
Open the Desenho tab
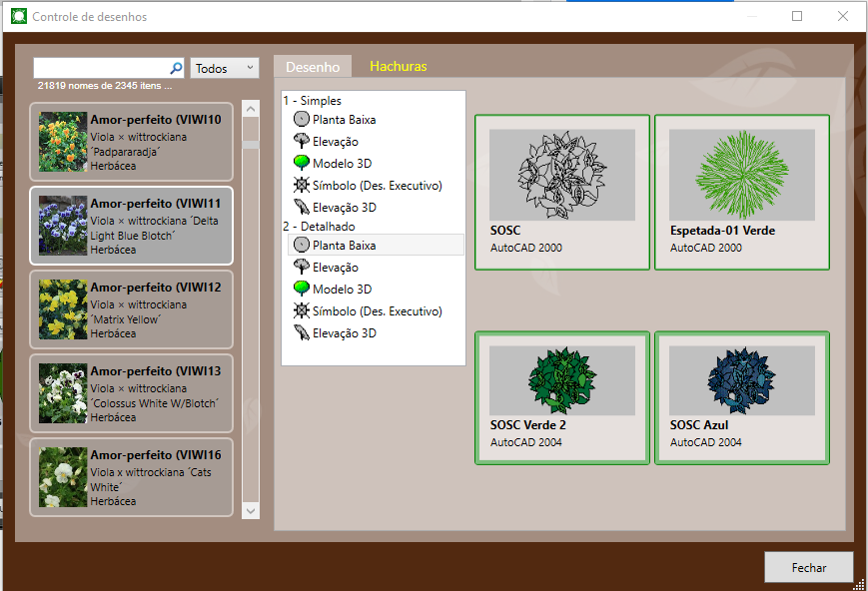point(313,67)
